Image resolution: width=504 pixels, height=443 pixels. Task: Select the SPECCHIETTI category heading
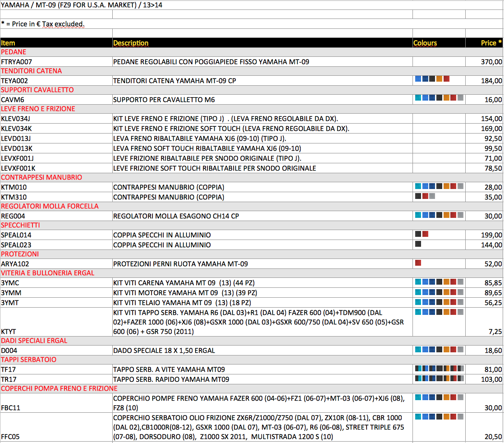[x=20, y=225]
